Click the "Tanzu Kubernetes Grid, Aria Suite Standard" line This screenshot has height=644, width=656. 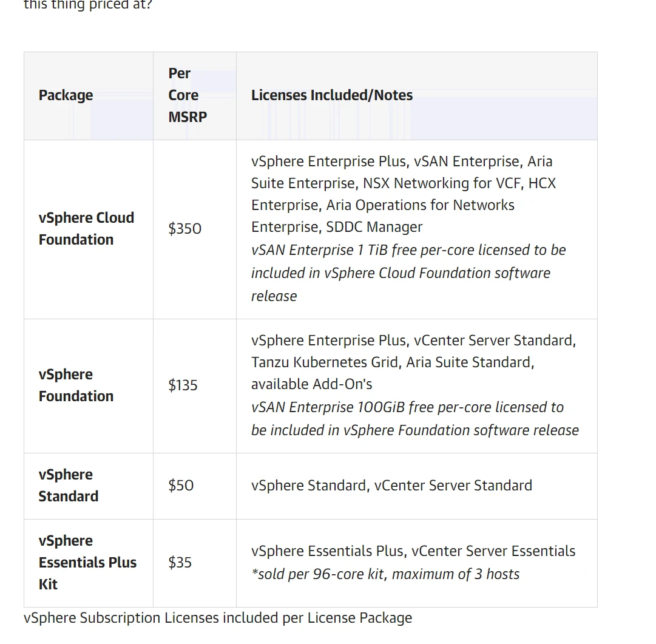[x=393, y=362]
